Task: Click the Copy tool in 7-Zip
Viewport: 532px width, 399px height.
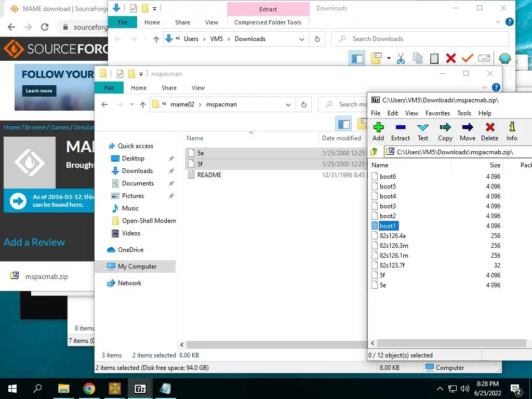Action: point(445,132)
